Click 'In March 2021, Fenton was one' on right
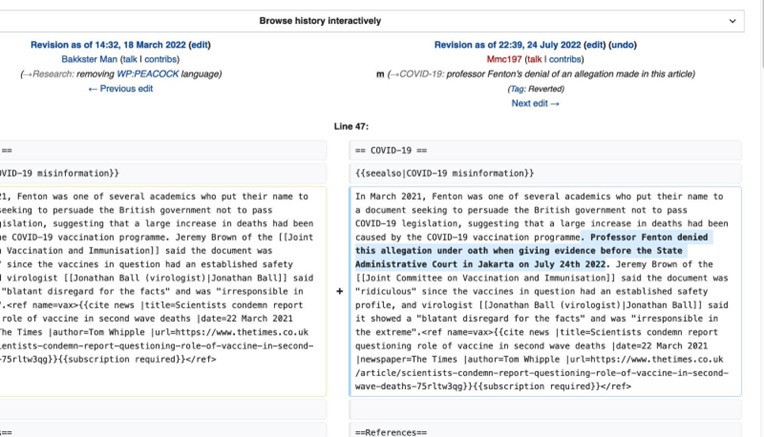Viewport: 764px width, 437px height. [x=431, y=197]
